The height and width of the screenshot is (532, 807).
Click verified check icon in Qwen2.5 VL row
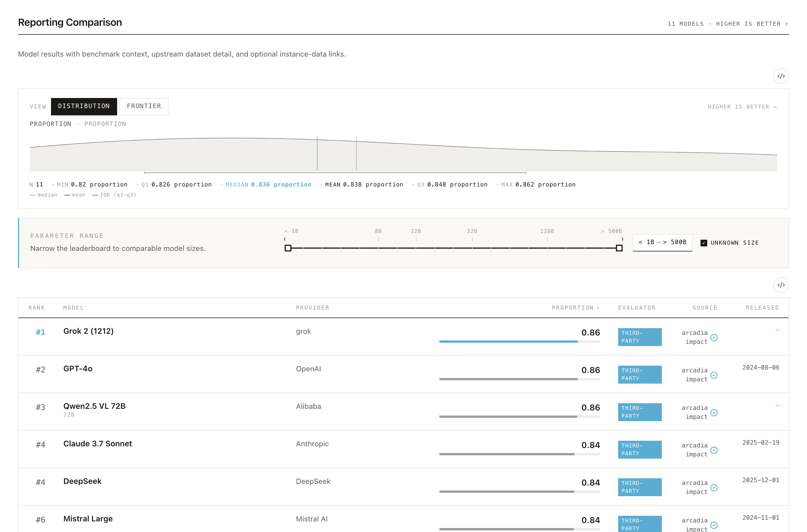click(714, 412)
